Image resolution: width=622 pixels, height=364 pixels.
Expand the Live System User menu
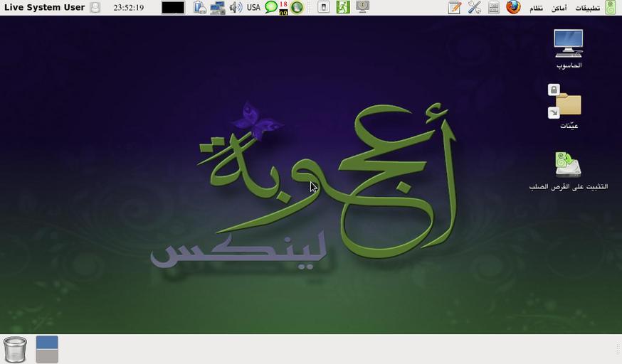click(45, 8)
